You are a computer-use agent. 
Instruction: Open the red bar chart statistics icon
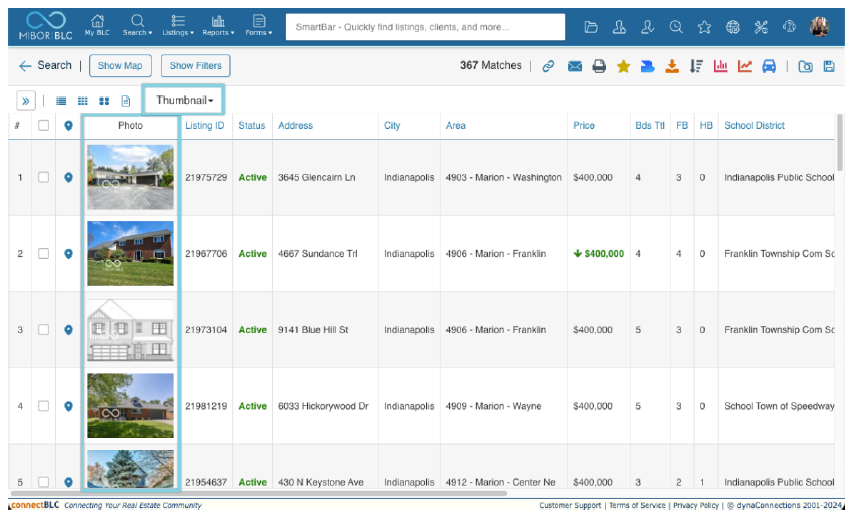720,66
